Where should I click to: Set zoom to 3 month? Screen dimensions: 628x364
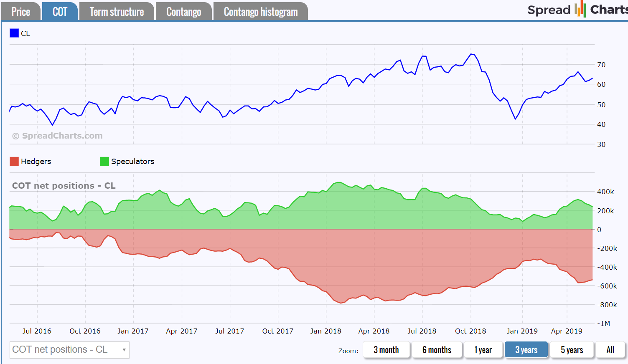[x=386, y=350]
